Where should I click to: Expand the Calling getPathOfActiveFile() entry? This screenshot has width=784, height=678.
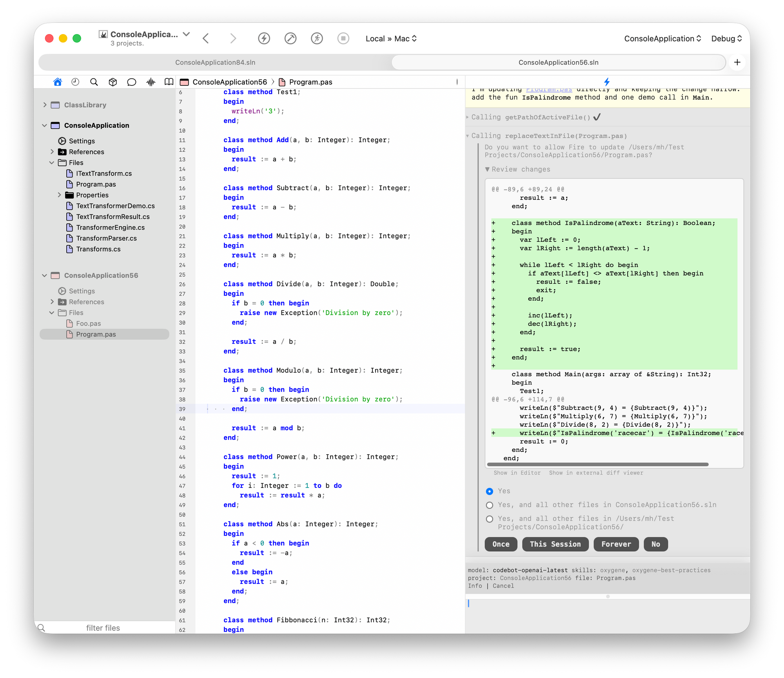[x=468, y=117]
